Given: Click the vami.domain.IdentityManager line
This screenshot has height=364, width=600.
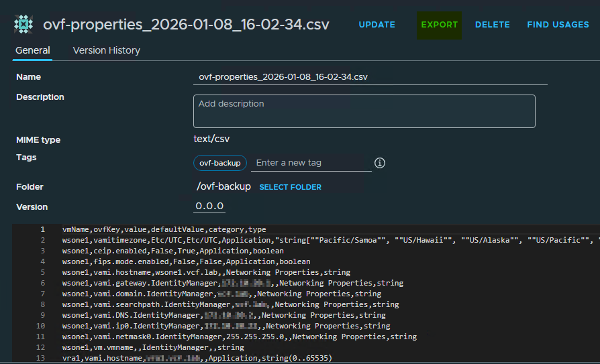Looking at the screenshot, I should click(222, 294).
